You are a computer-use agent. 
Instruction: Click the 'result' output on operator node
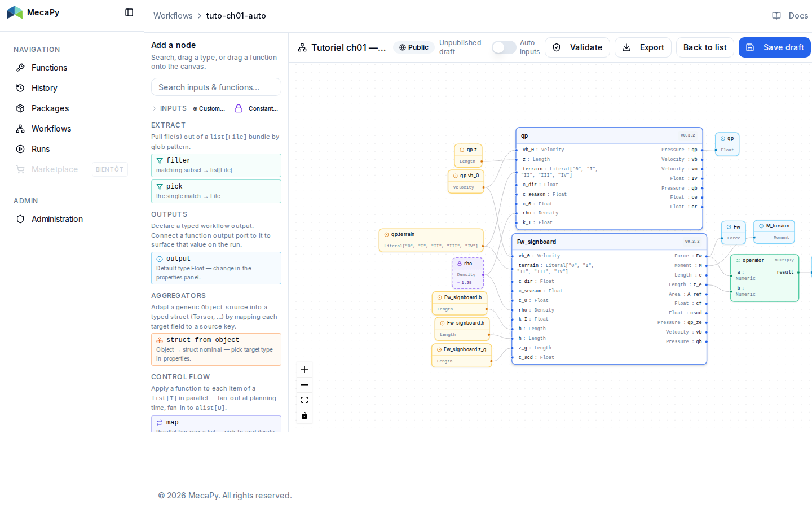point(785,272)
